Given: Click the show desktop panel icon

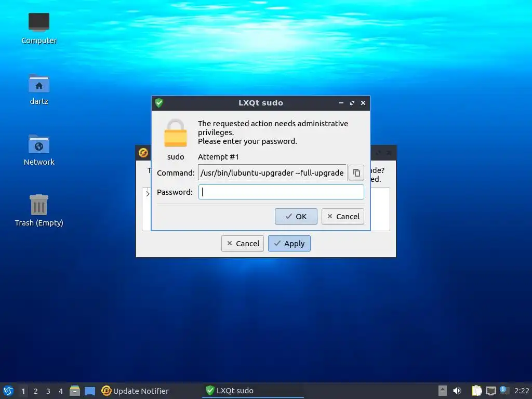Looking at the screenshot, I should click(x=89, y=391).
